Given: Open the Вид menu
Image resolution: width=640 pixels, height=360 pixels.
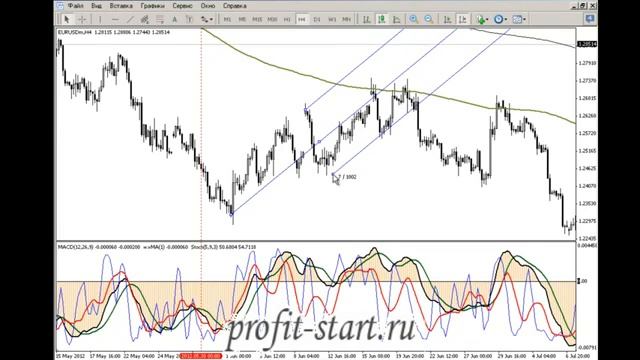Looking at the screenshot, I should (96, 6).
